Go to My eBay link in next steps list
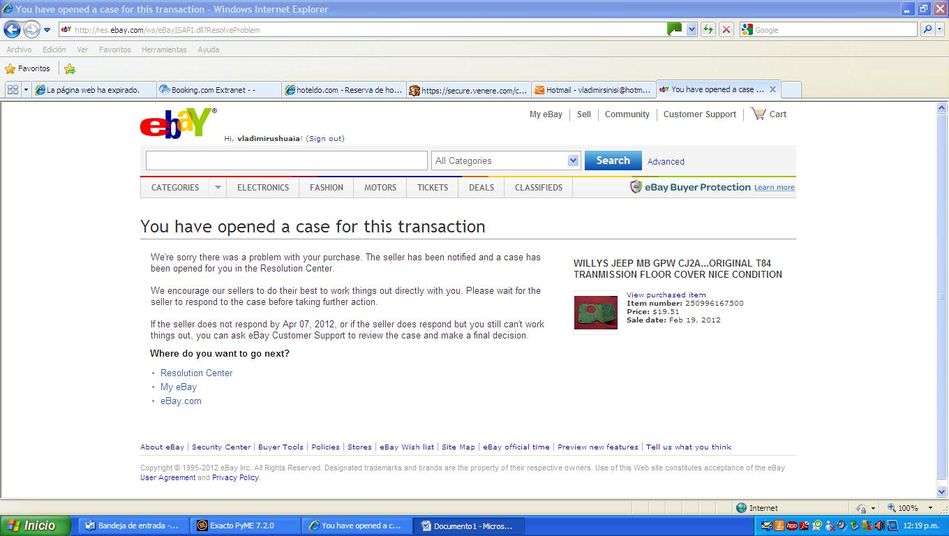The height and width of the screenshot is (536, 949). click(x=179, y=387)
